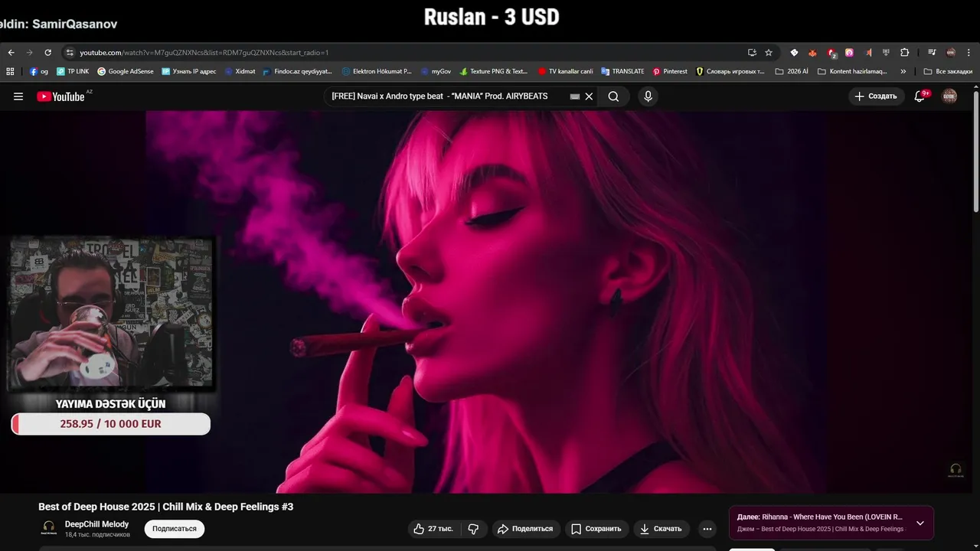Save video with 'Сохранить'

point(596,529)
